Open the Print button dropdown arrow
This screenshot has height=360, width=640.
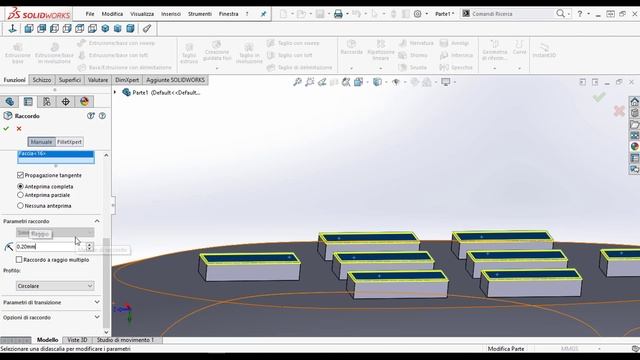tap(347, 14)
